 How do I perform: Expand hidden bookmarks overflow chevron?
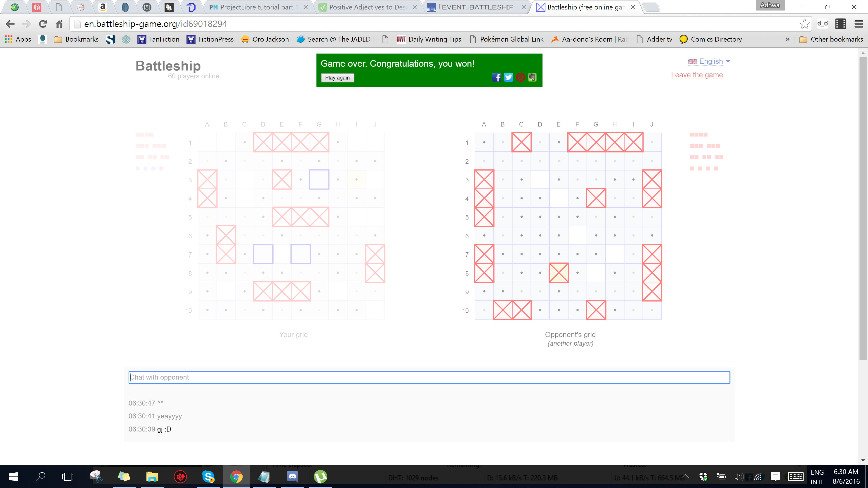(x=788, y=39)
